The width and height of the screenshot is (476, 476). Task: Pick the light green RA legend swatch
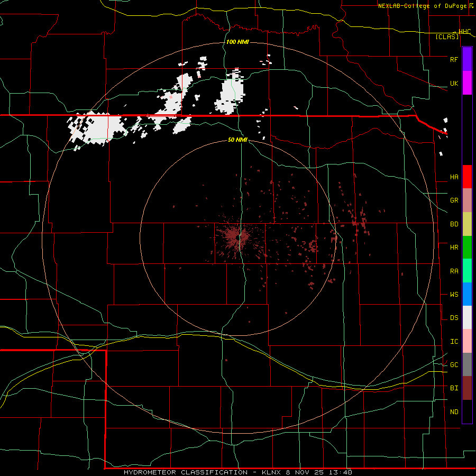[x=467, y=271]
